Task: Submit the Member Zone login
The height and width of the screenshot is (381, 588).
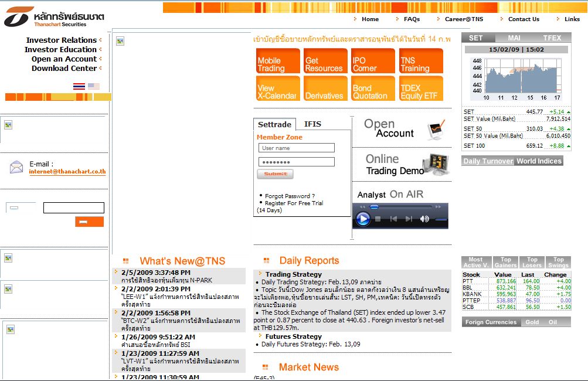Action: (276, 174)
